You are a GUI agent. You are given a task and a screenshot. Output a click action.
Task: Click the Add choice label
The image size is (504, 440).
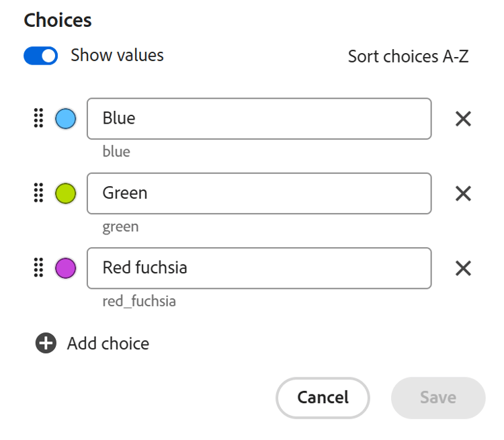(108, 344)
